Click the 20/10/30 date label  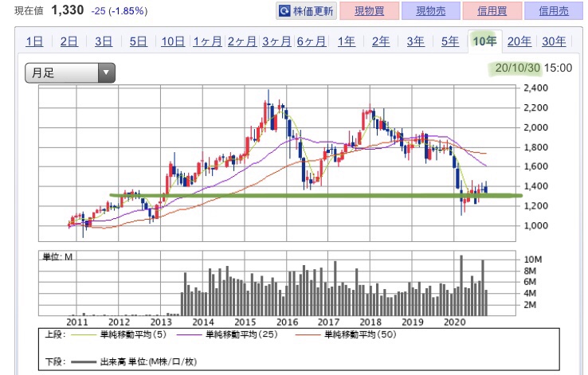pos(518,68)
